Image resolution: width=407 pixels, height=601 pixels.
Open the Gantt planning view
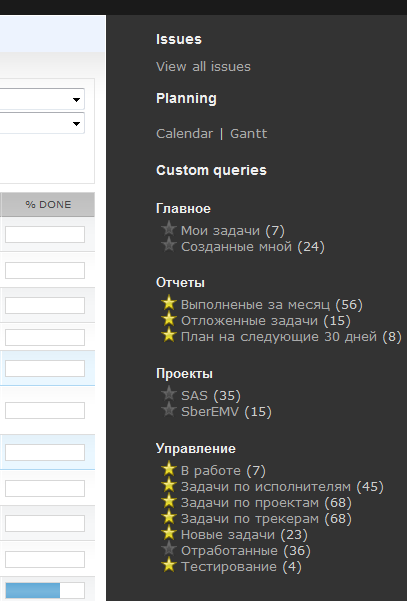point(248,134)
